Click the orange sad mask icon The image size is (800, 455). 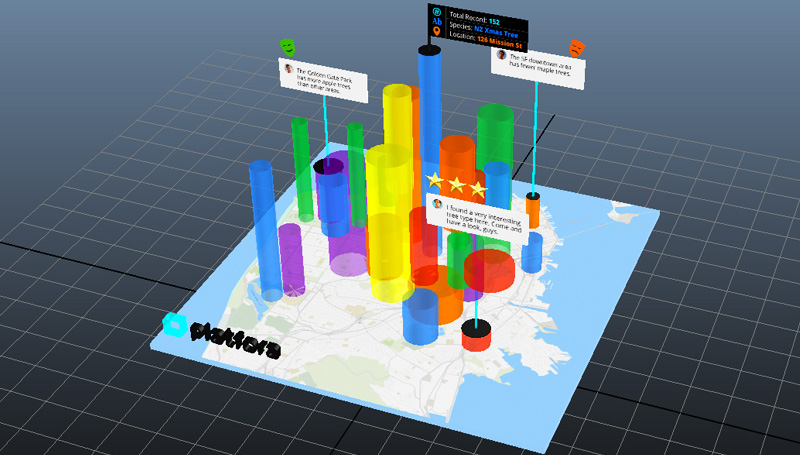[x=577, y=46]
